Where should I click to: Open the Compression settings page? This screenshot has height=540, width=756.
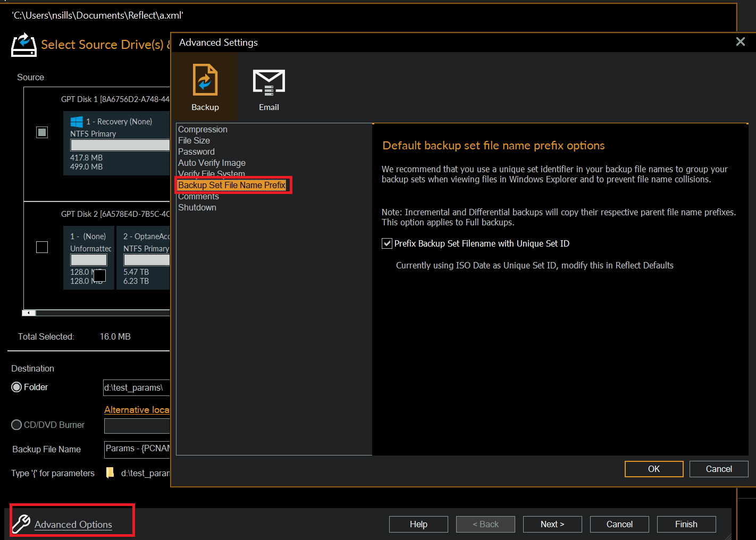203,129
